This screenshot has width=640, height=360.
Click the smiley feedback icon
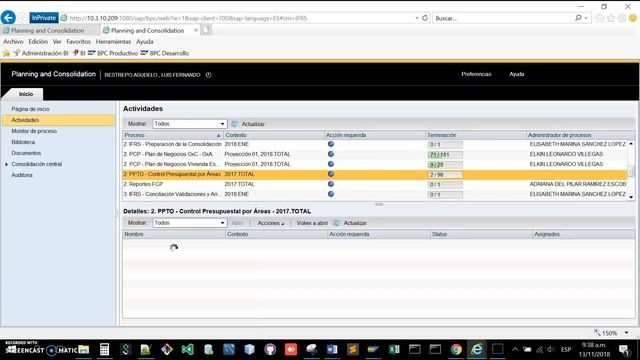(633, 18)
